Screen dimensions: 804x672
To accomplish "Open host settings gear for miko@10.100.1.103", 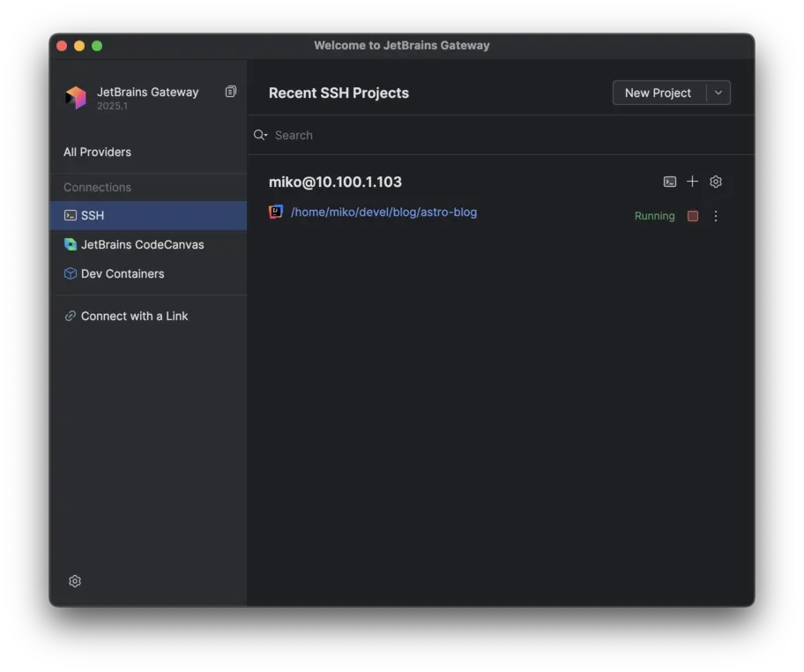I will click(715, 182).
